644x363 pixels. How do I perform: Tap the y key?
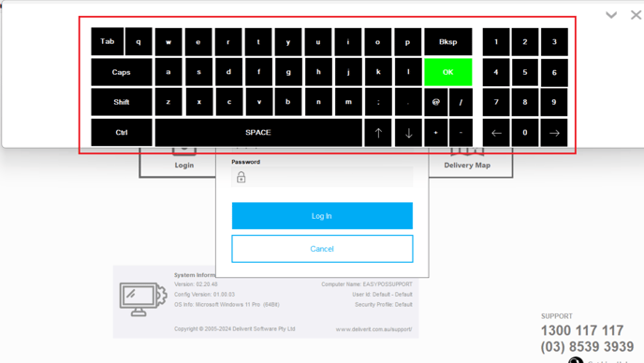(288, 42)
